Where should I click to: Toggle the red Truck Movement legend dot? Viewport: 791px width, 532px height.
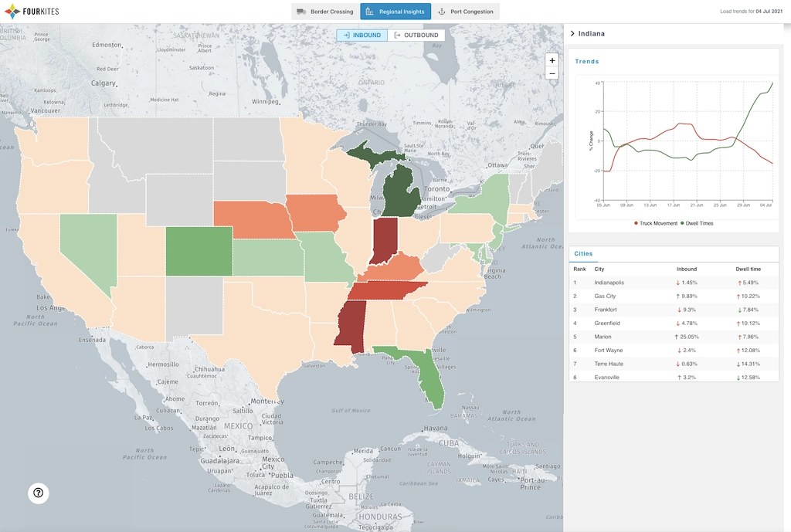pos(636,223)
